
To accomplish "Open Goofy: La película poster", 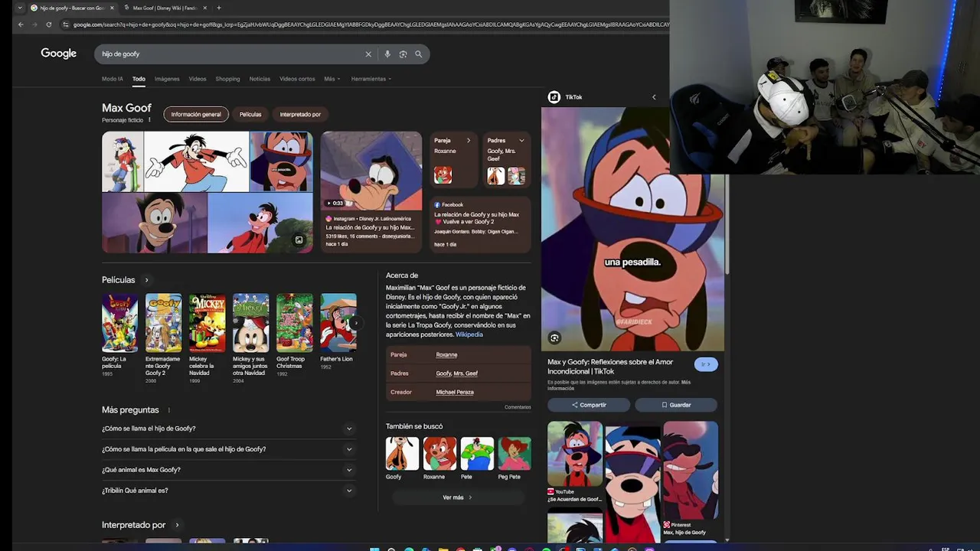I will 120,323.
